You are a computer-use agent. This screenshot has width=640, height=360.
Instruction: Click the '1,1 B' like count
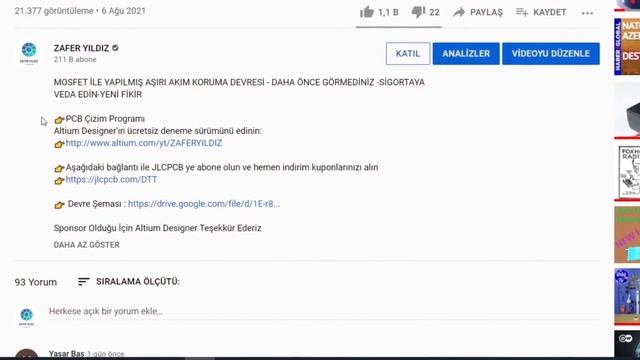388,13
